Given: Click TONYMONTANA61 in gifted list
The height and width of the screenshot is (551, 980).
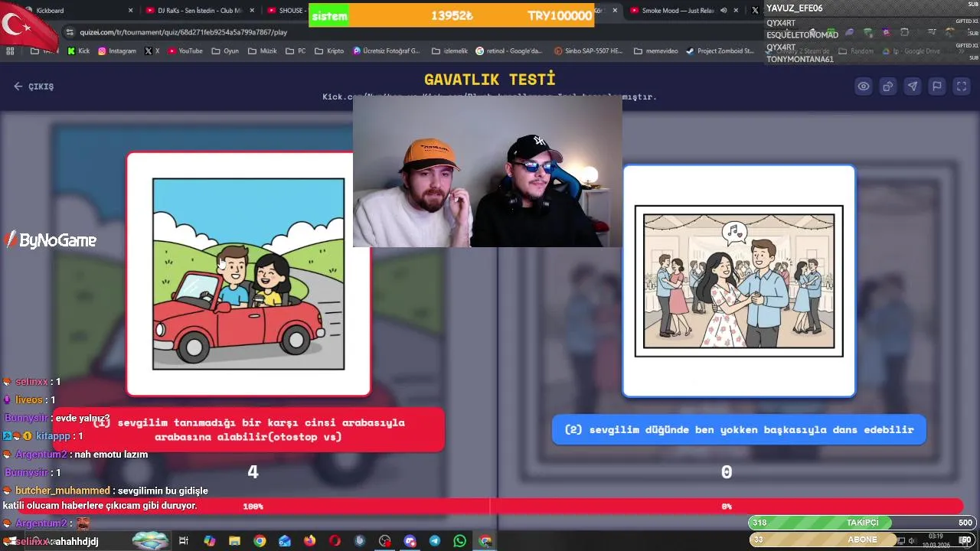Looking at the screenshot, I should (800, 59).
